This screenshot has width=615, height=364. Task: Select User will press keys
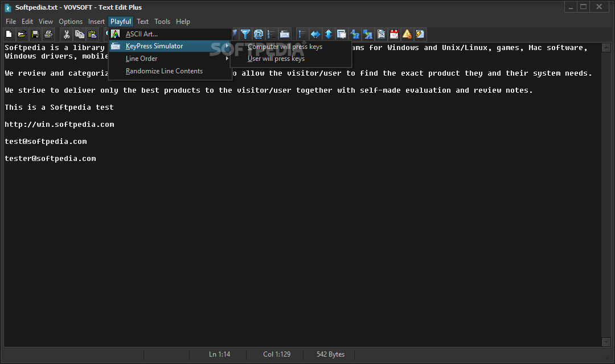coord(291,59)
